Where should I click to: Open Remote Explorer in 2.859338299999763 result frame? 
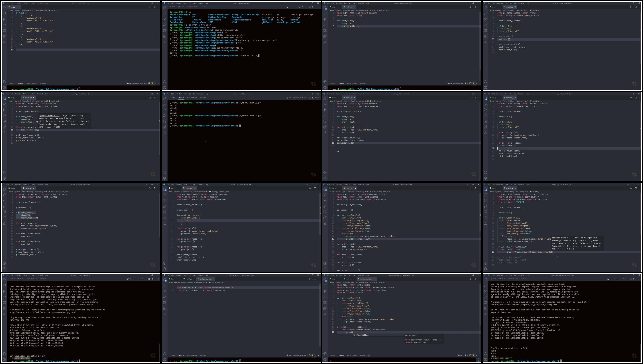coord(4,302)
